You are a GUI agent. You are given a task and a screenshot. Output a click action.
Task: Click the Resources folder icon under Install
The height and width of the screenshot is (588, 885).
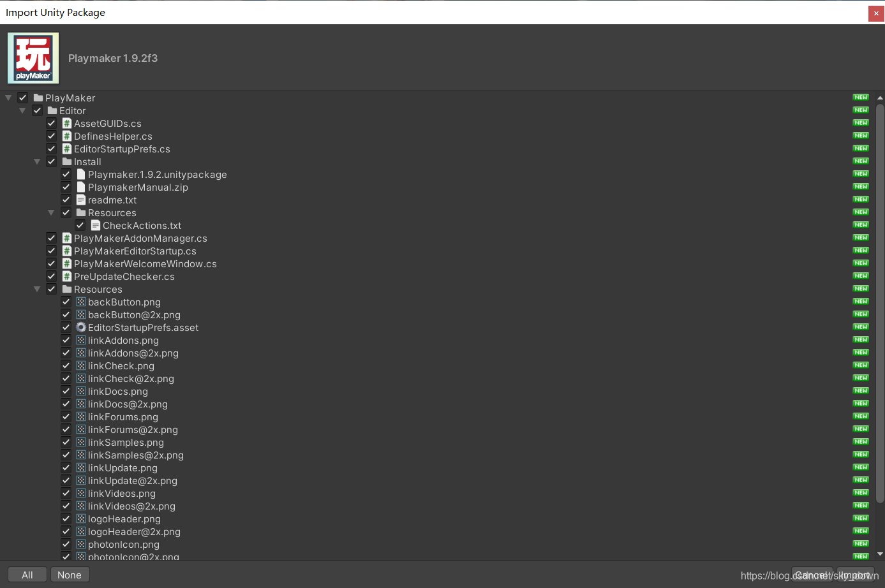tap(81, 212)
